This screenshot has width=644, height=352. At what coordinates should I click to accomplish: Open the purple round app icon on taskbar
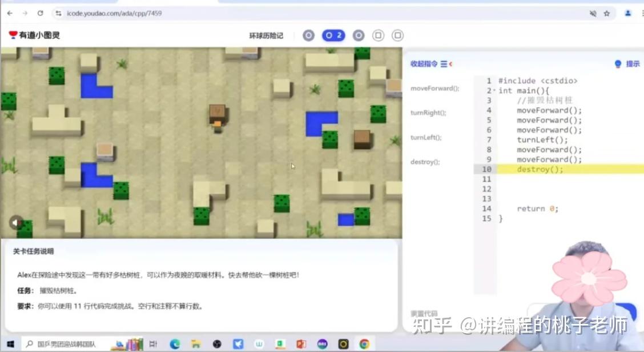(x=323, y=344)
